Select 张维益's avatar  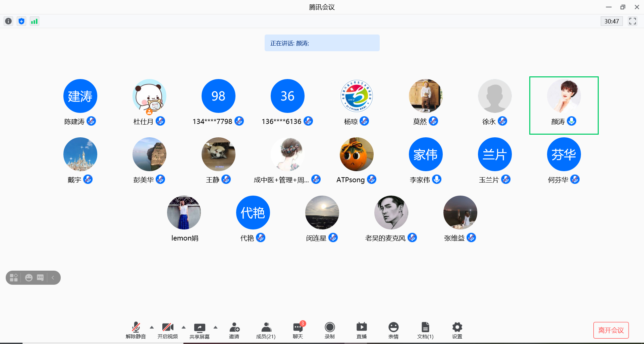point(460,213)
